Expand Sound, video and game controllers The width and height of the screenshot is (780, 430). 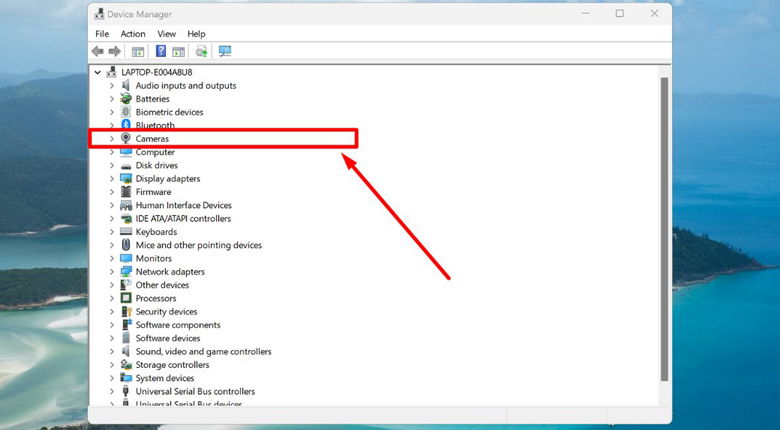coord(112,352)
